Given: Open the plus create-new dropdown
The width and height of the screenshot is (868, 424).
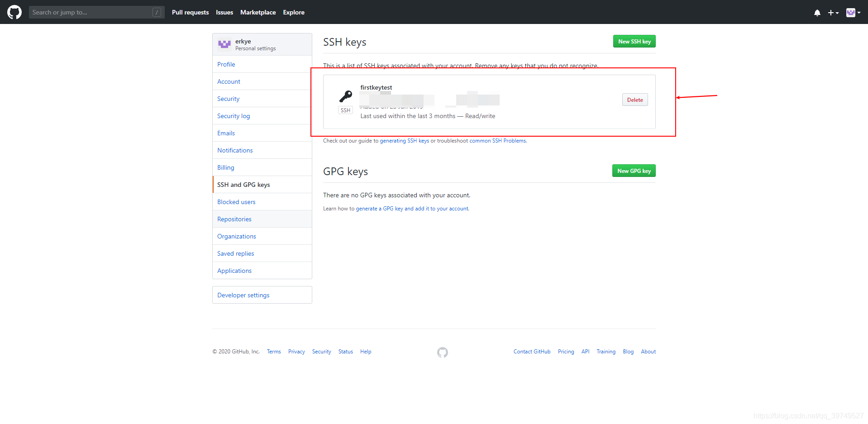Looking at the screenshot, I should tap(833, 13).
